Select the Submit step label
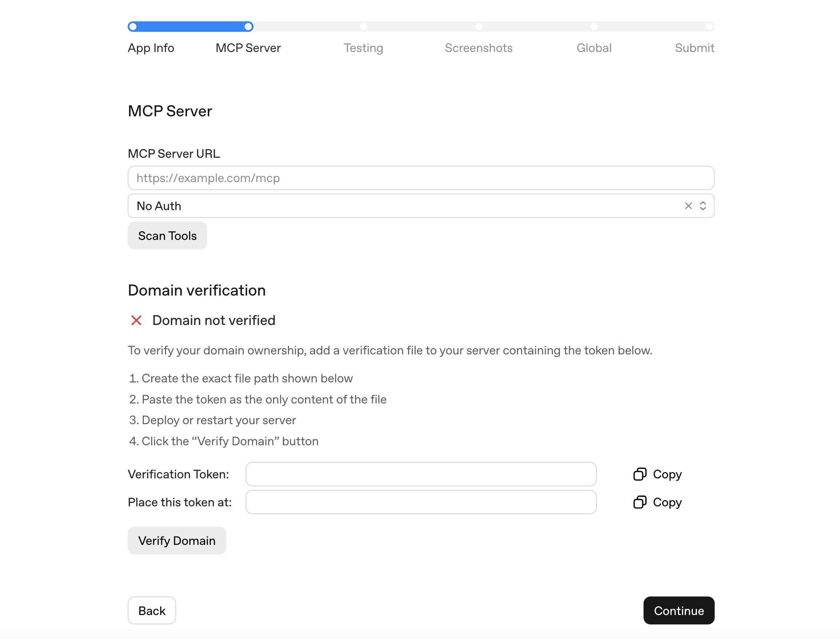Viewport: 840px width, 639px height. click(694, 48)
